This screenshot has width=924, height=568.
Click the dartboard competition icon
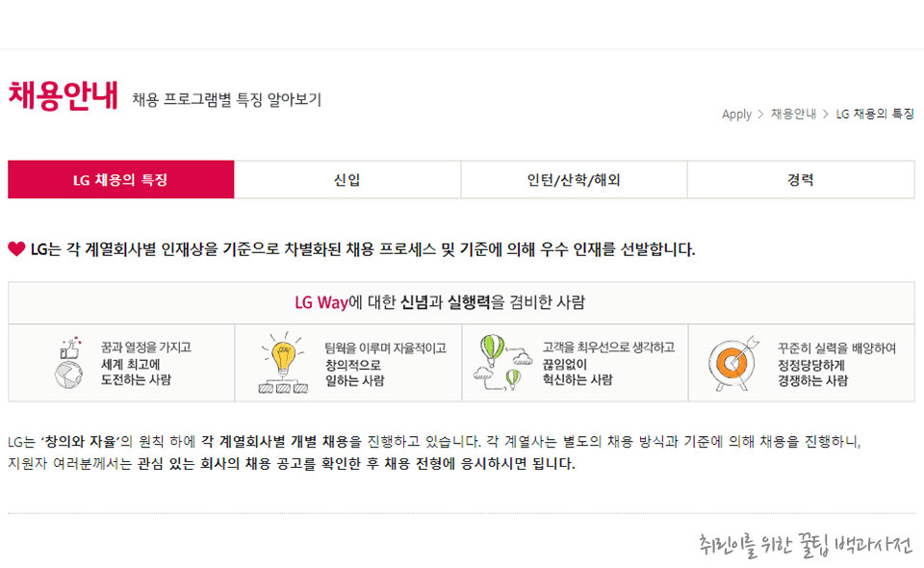[734, 363]
